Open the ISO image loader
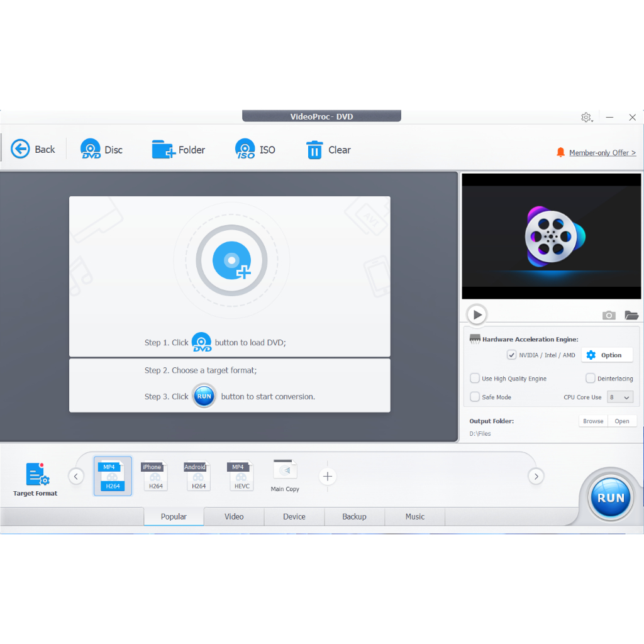The width and height of the screenshot is (644, 644). pyautogui.click(x=245, y=149)
